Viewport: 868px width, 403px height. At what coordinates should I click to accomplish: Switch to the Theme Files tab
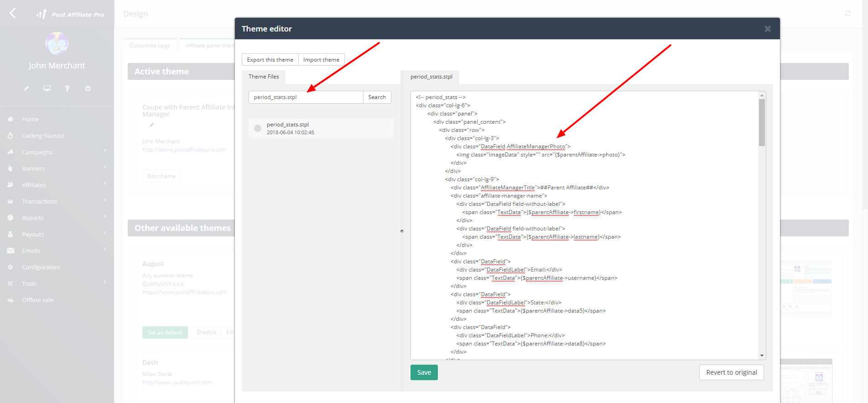[264, 77]
